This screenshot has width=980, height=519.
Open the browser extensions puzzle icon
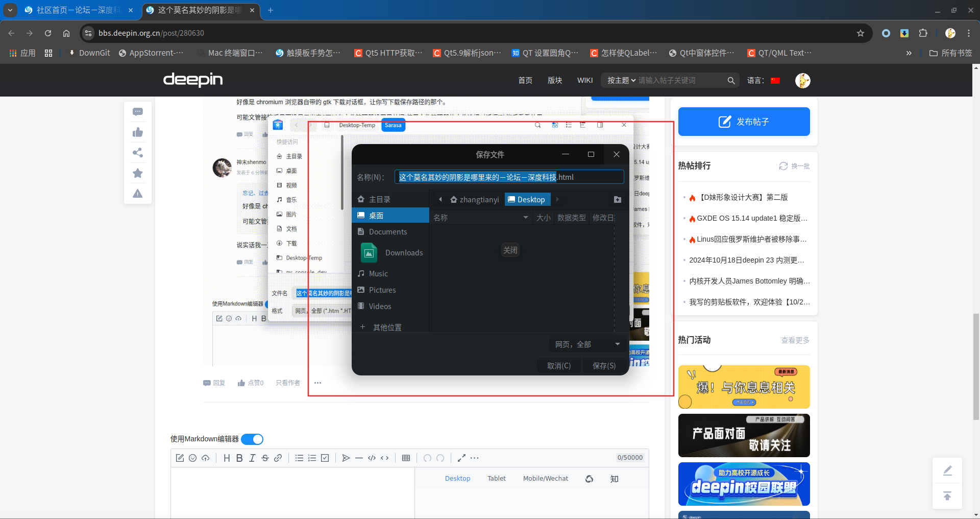[923, 33]
